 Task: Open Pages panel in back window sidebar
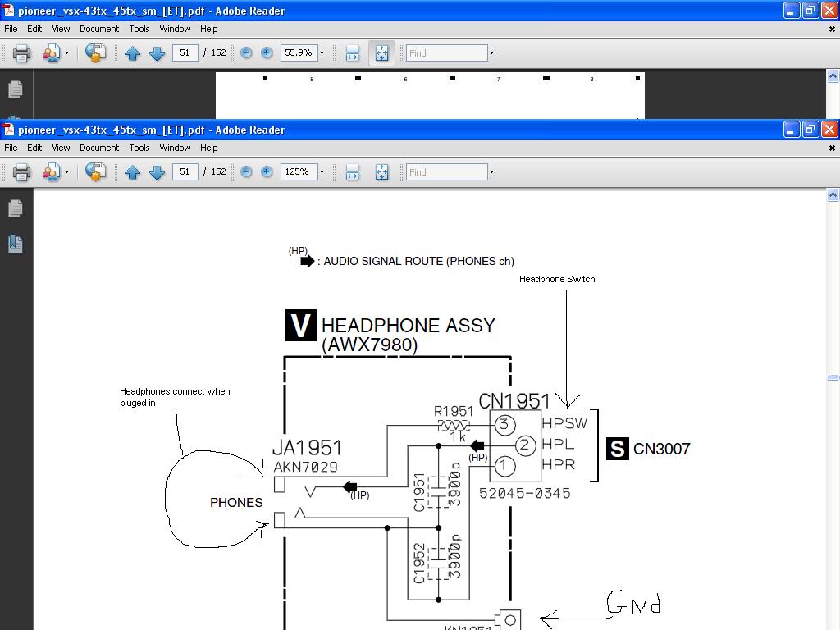(16, 89)
